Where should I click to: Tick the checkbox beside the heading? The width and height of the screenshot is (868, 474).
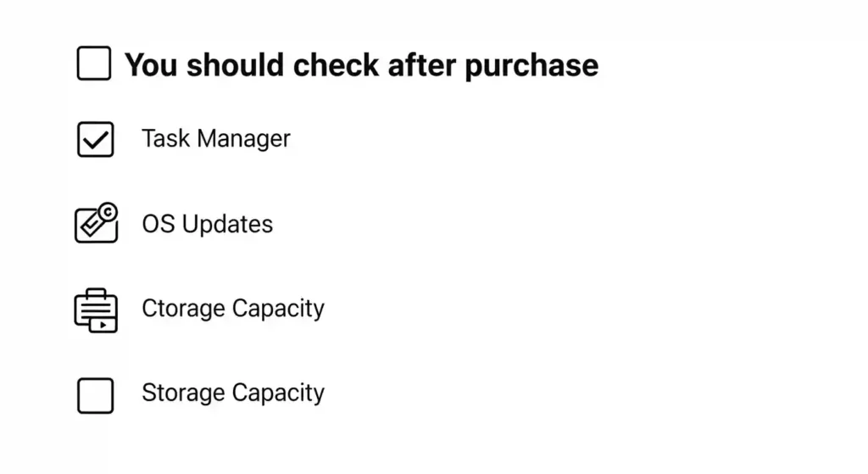94,63
